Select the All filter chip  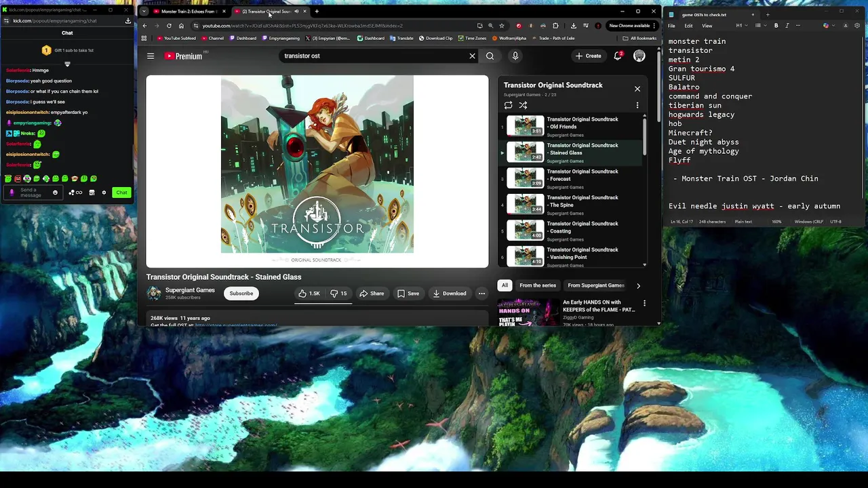point(505,285)
